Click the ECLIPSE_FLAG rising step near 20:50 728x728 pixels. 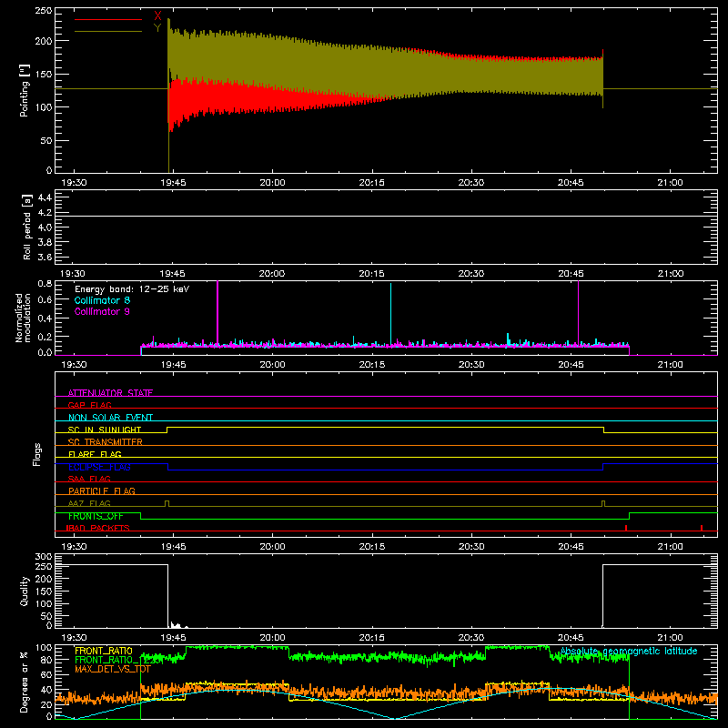pos(602,467)
